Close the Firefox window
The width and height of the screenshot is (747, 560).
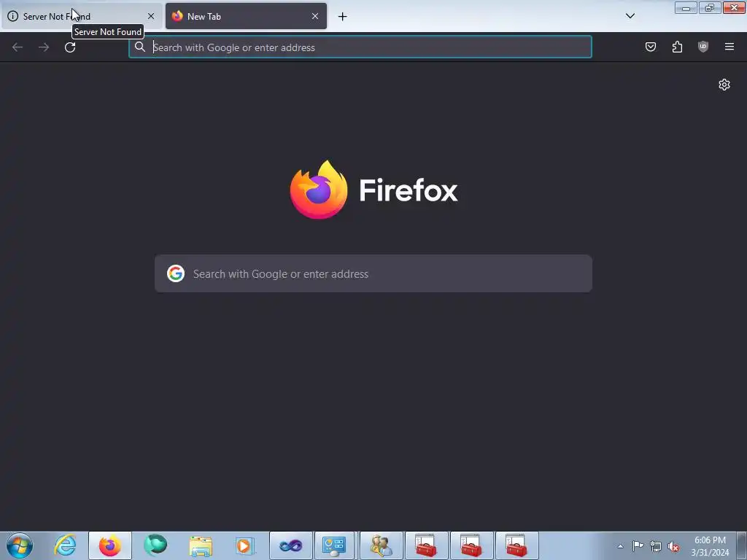tap(734, 7)
